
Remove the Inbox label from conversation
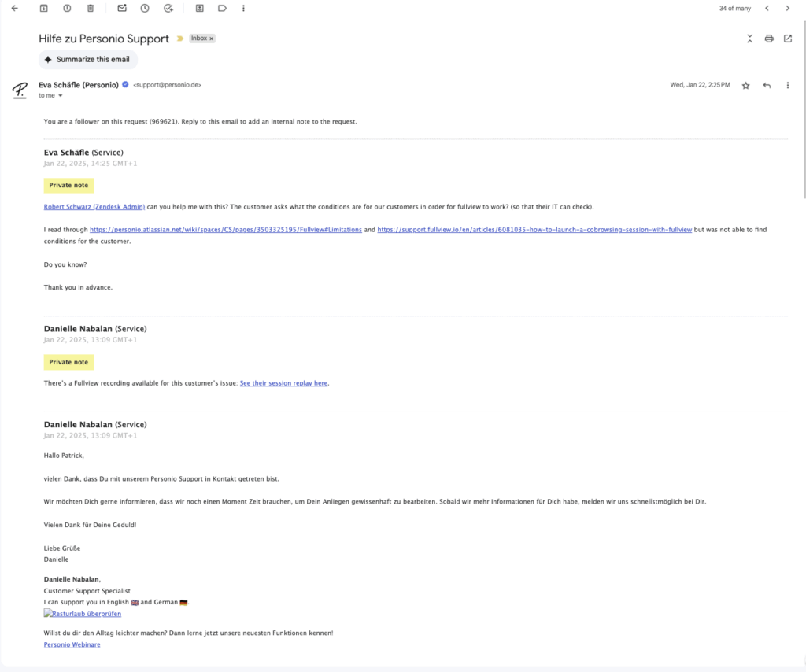[x=211, y=39]
